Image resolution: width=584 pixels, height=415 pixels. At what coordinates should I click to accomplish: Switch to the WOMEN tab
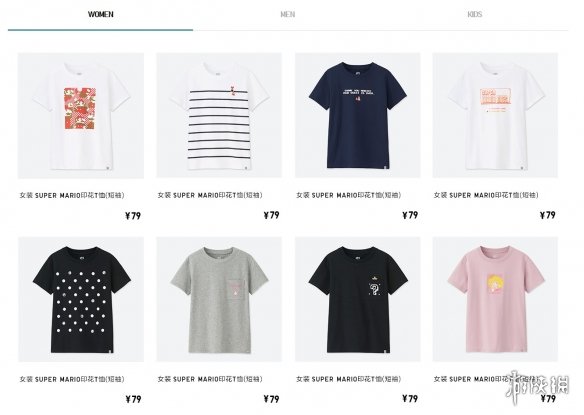(x=101, y=15)
